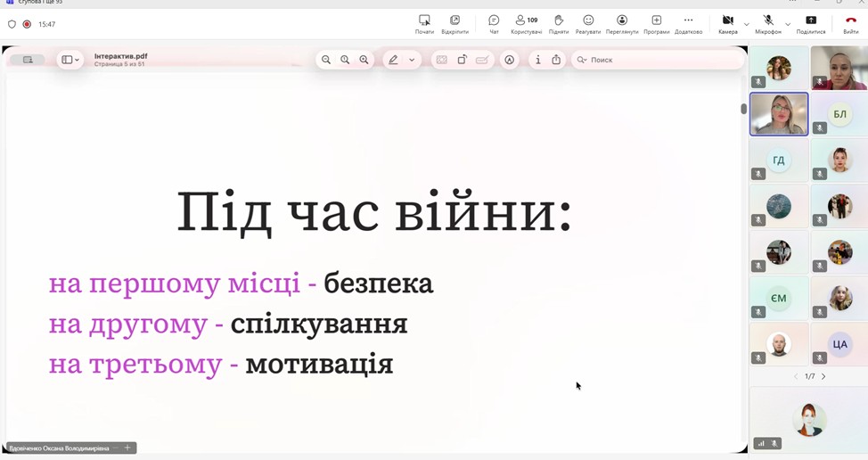868x460 pixels.
Task: Open the reactions emoji menu
Action: click(x=588, y=23)
